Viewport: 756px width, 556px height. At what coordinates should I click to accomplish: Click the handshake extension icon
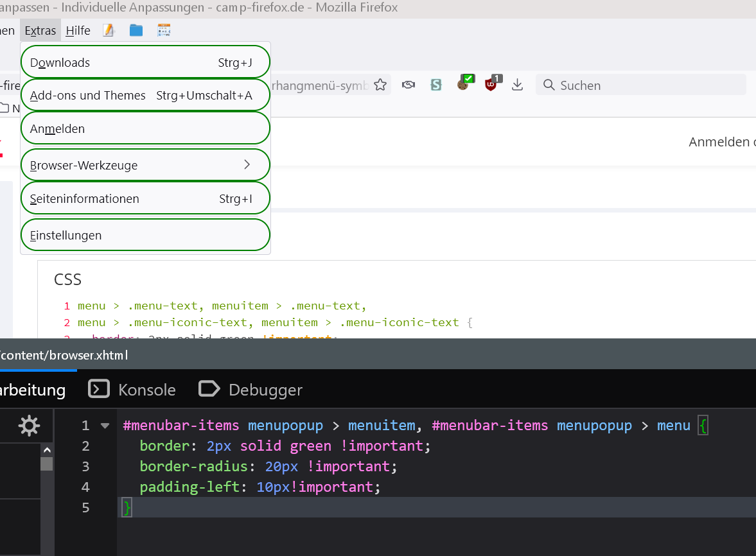click(408, 85)
